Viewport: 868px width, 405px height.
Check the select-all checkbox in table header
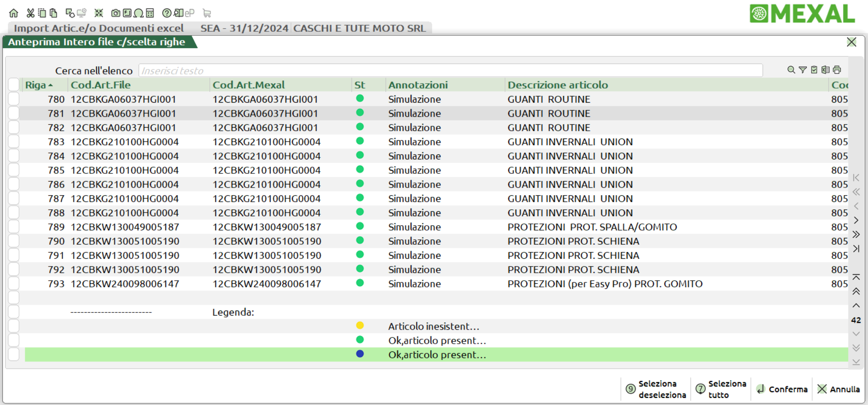pyautogui.click(x=14, y=84)
